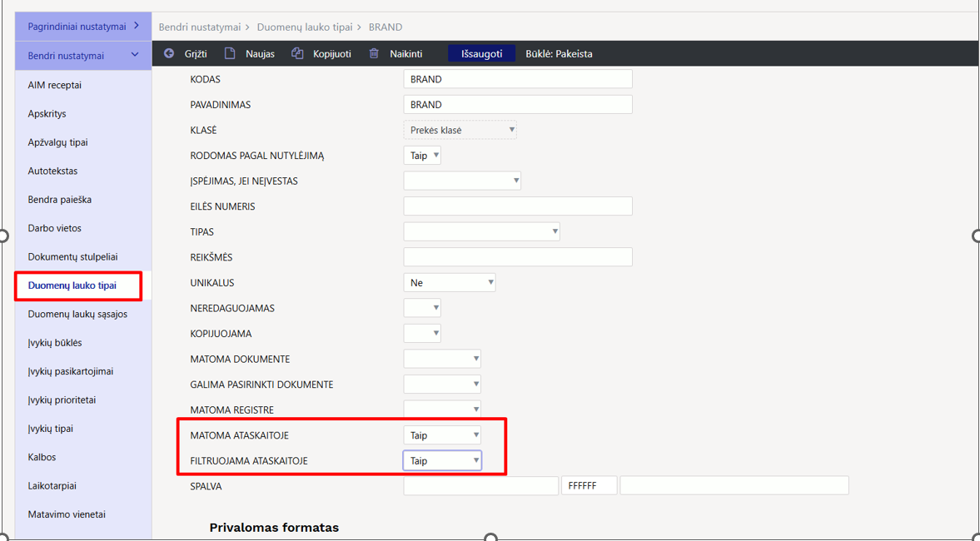The width and height of the screenshot is (980, 541).
Task: Click the Kopijuoti copy icon
Action: (297, 54)
